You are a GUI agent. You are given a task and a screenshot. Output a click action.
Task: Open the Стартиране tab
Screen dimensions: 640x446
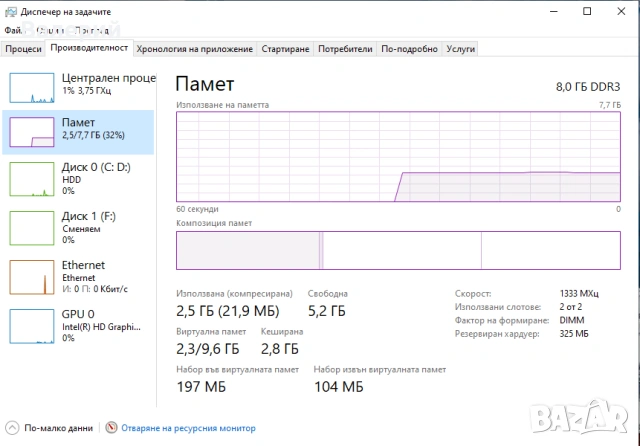click(285, 49)
